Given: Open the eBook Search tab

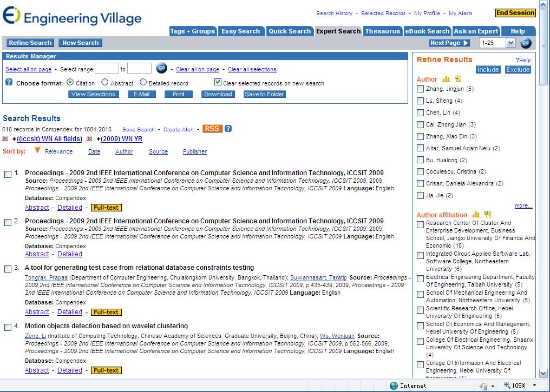Looking at the screenshot, I should click(427, 31).
